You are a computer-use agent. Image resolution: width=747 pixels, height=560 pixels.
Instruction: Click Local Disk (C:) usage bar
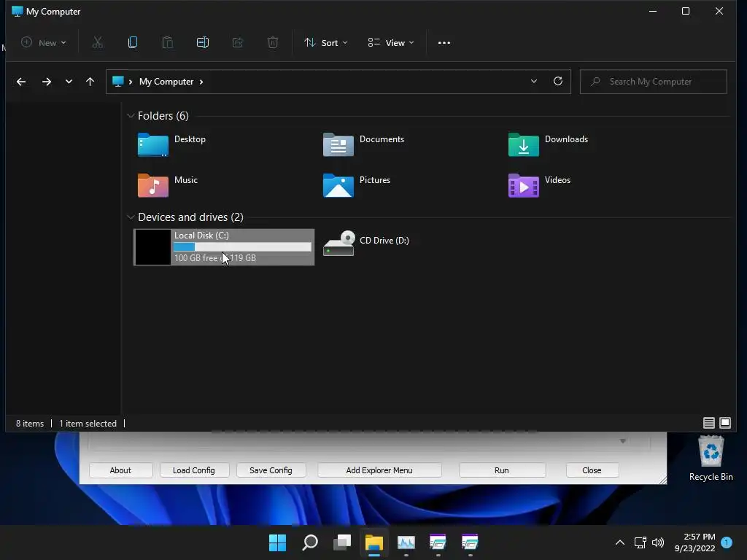pyautogui.click(x=242, y=246)
